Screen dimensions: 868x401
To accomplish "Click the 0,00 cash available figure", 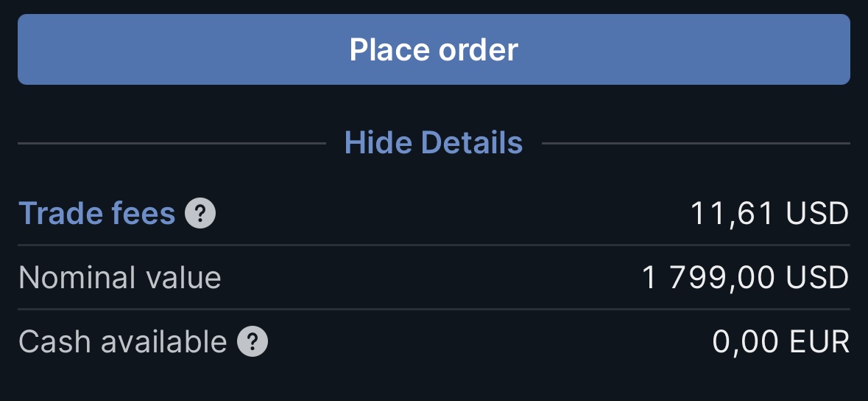I will [744, 342].
